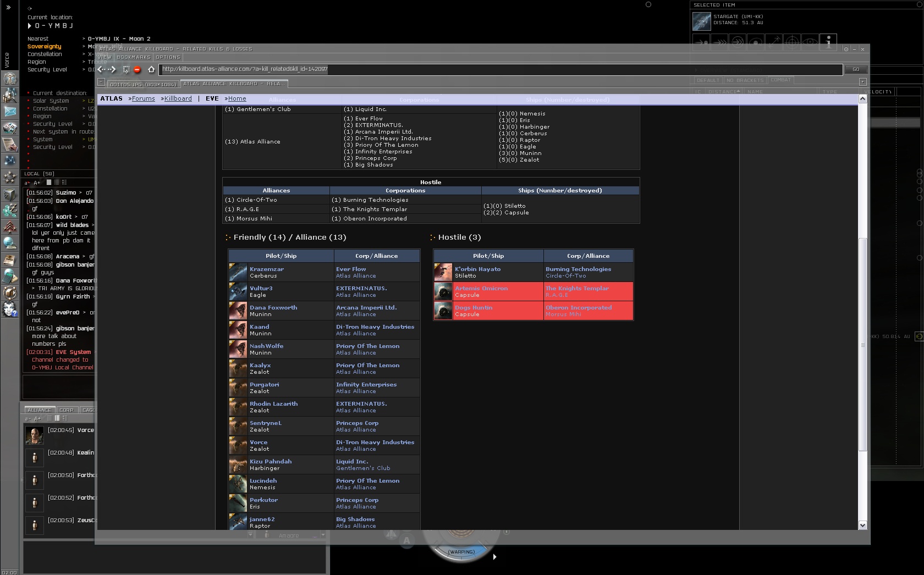Click the Approach icon in Selected Item
The height and width of the screenshot is (575, 924).
[701, 42]
